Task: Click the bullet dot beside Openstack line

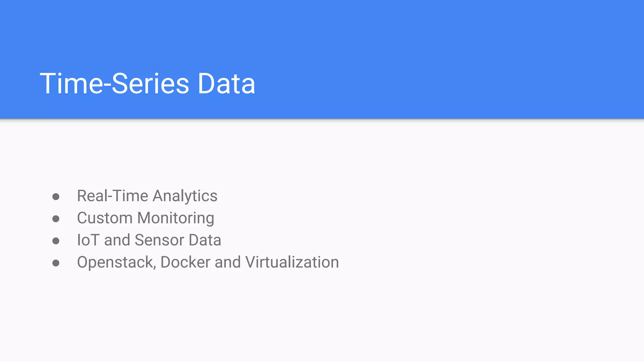Action: (x=56, y=263)
